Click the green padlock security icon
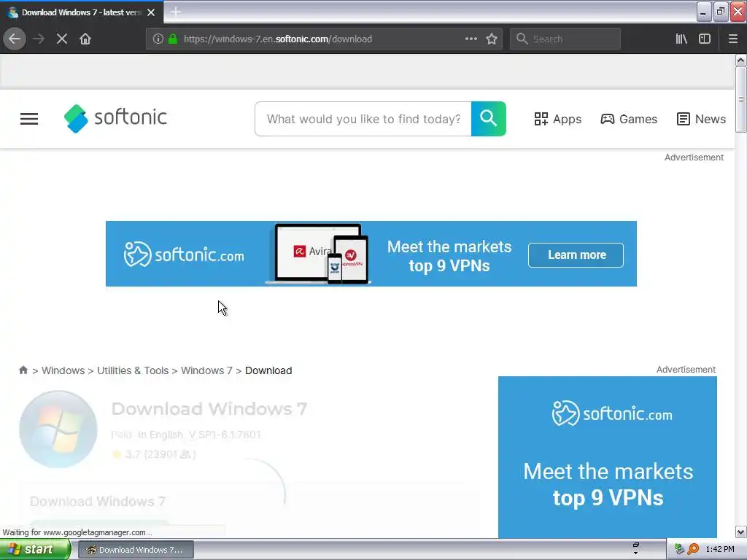This screenshot has height=560, width=747. pyautogui.click(x=173, y=39)
